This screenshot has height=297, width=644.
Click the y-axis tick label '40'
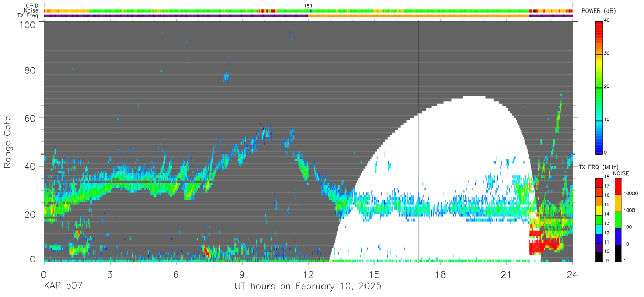(x=31, y=167)
